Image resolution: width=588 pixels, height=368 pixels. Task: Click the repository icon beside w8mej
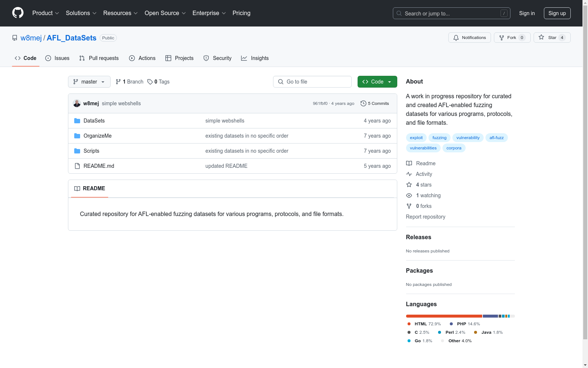pyautogui.click(x=15, y=38)
